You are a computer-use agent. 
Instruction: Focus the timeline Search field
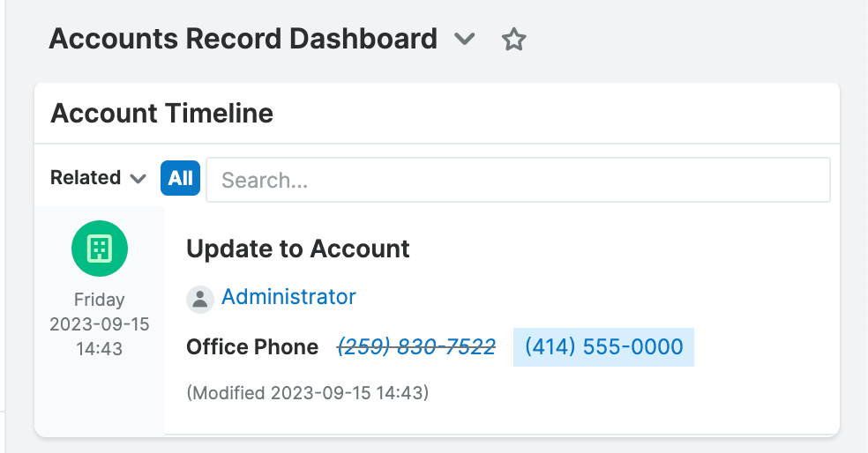click(518, 180)
